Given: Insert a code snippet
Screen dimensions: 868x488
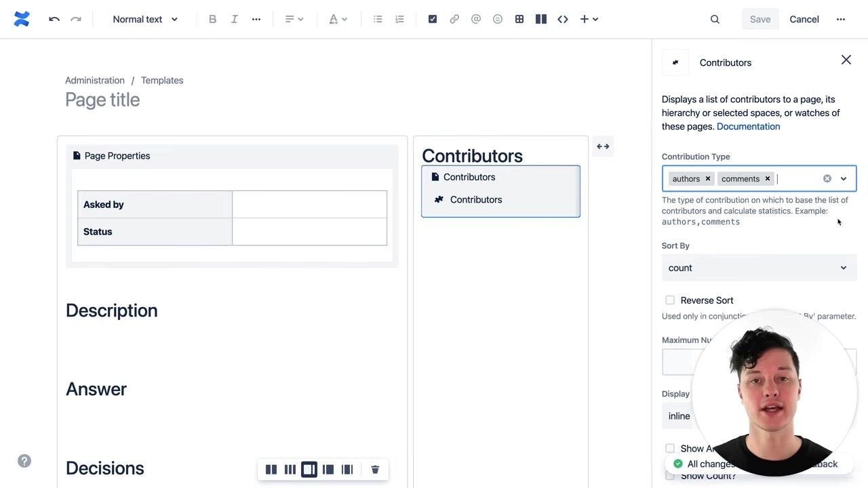Looking at the screenshot, I should pos(563,19).
